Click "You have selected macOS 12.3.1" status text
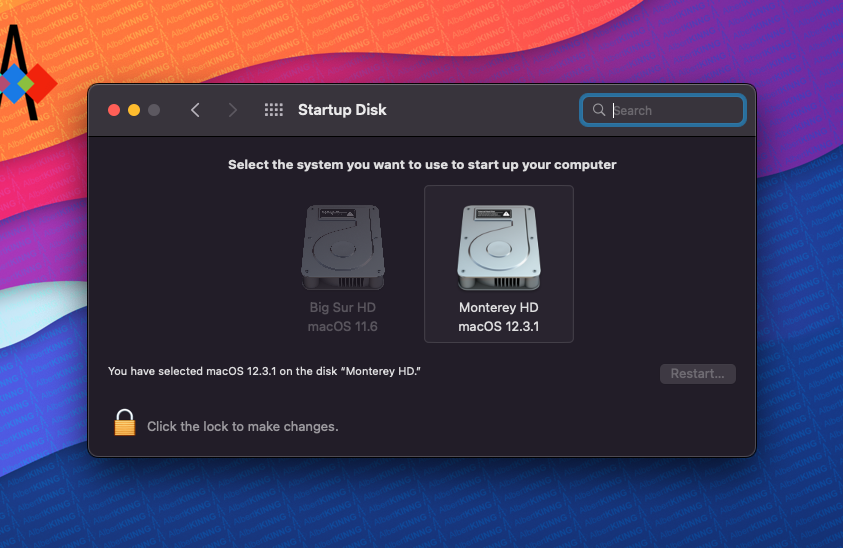 (264, 371)
